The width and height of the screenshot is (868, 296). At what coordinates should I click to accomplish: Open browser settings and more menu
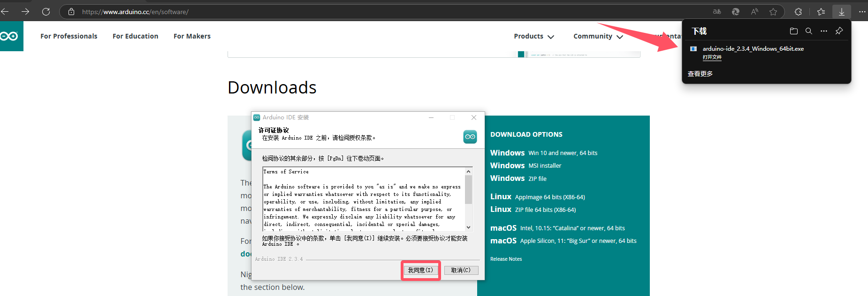click(862, 12)
